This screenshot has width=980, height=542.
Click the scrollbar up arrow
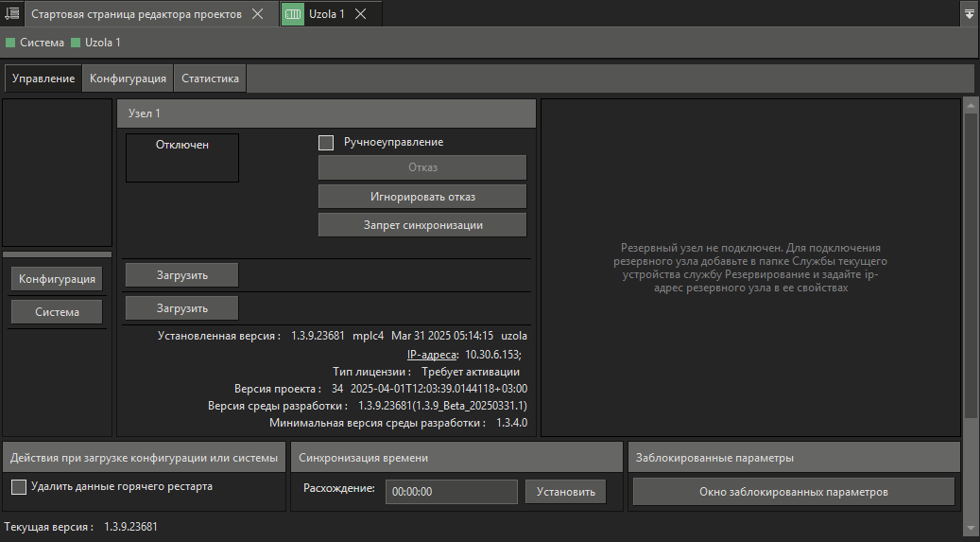pyautogui.click(x=970, y=106)
